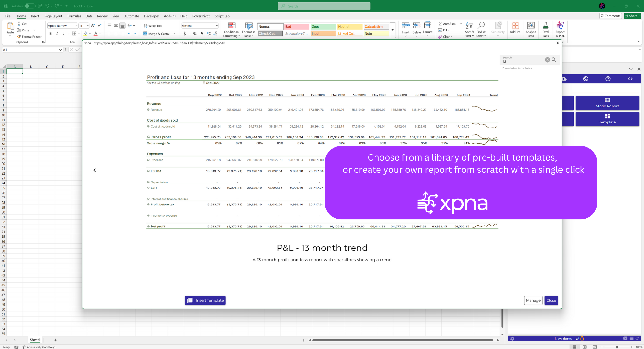Screen dimensions: 644x349
Task: Open the font name dropdown
Action: pos(76,26)
